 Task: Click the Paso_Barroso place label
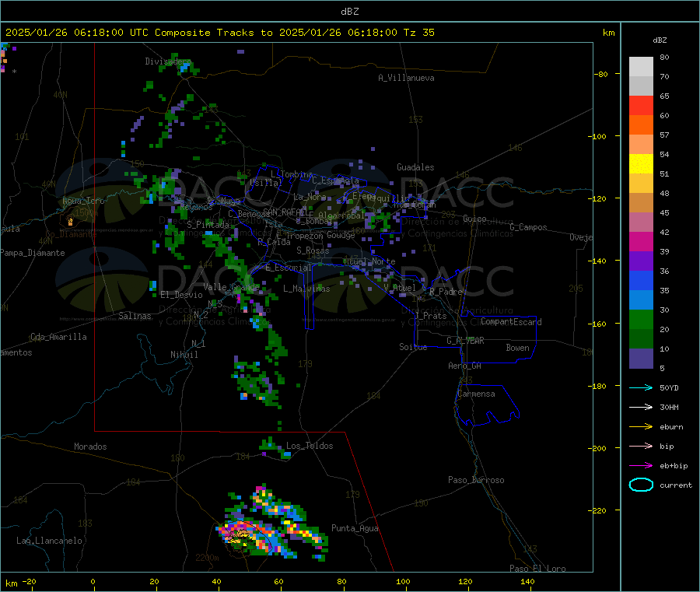[476, 481]
